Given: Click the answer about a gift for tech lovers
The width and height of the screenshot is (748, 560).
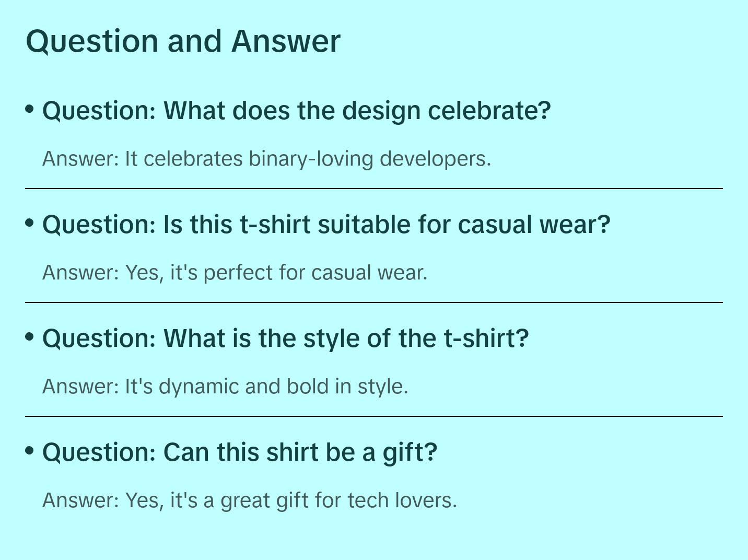Looking at the screenshot, I should click(x=250, y=500).
